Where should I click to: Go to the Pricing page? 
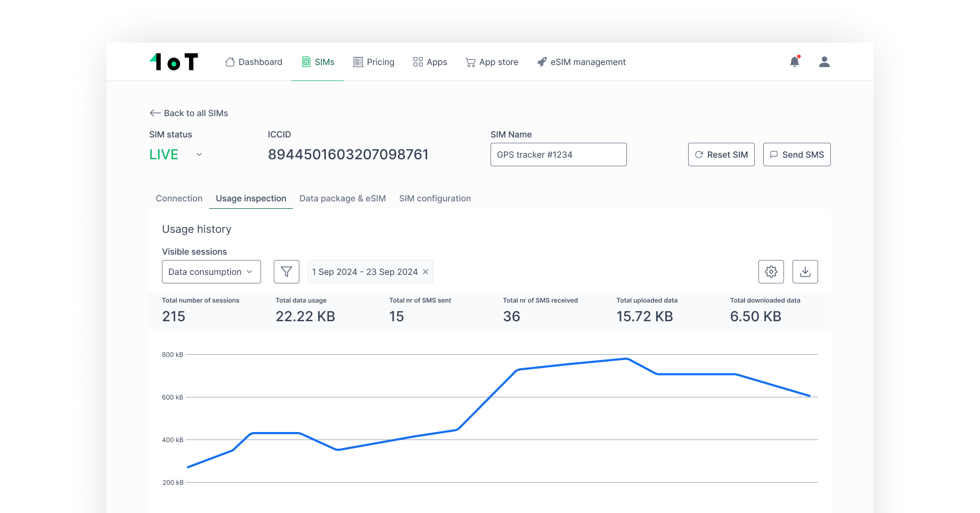pyautogui.click(x=374, y=62)
